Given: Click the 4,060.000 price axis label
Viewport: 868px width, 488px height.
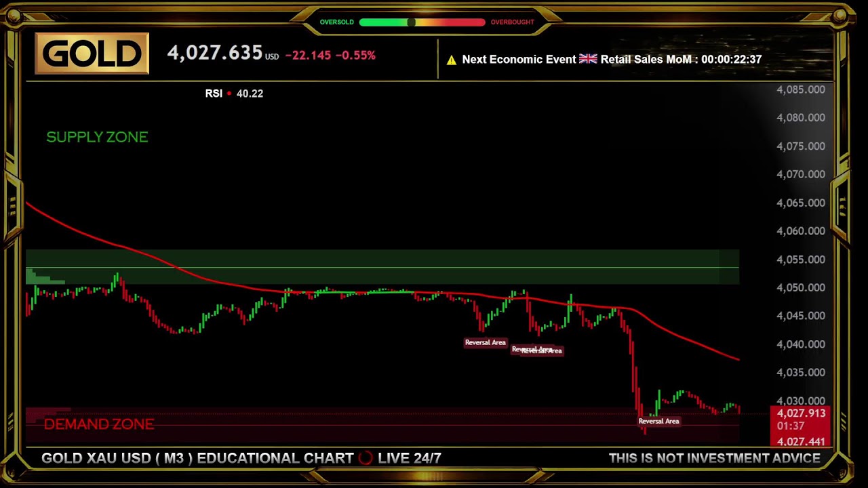Looking at the screenshot, I should click(x=801, y=231).
